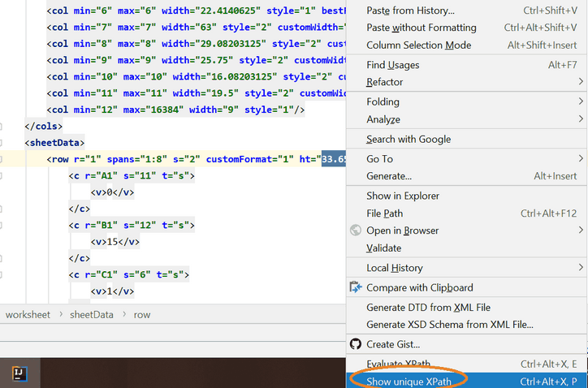The width and height of the screenshot is (588, 388).
Task: Click the GitHub icon beside Create Gist
Action: point(355,344)
